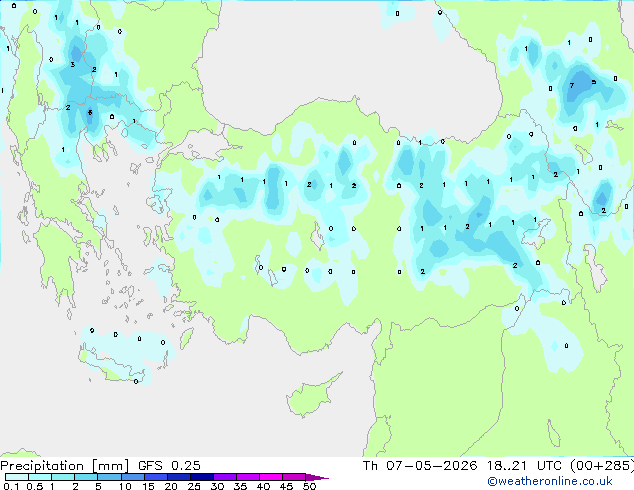Click the legend tick label "35"
Viewport: 634px width, 490px height.
(240, 486)
